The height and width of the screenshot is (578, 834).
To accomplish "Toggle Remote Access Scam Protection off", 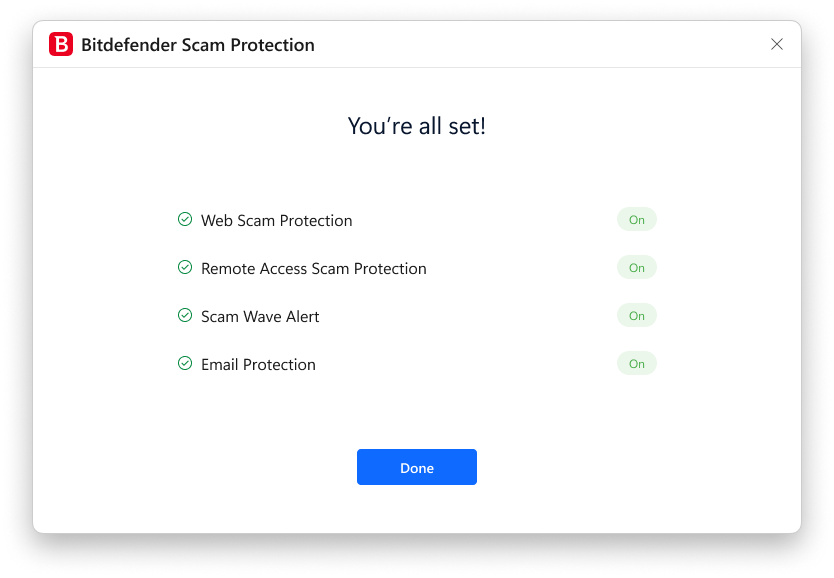I will (x=637, y=267).
